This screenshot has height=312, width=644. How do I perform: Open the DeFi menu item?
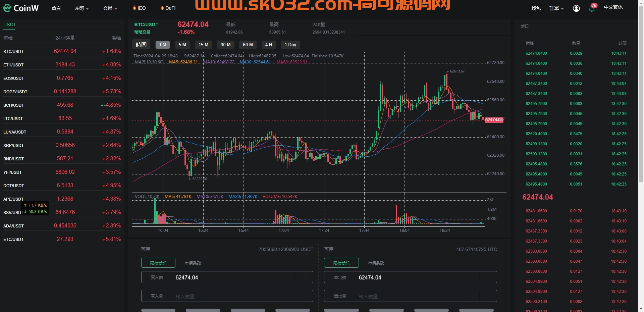[170, 8]
